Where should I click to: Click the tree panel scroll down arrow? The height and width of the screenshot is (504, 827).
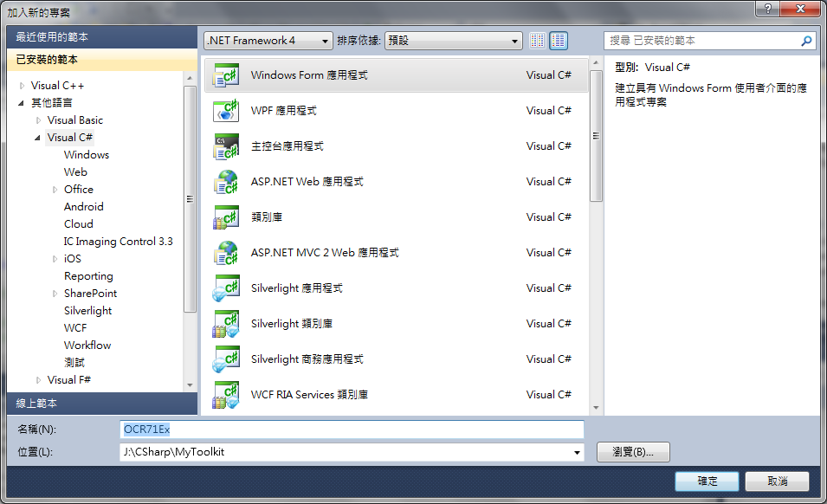190,385
